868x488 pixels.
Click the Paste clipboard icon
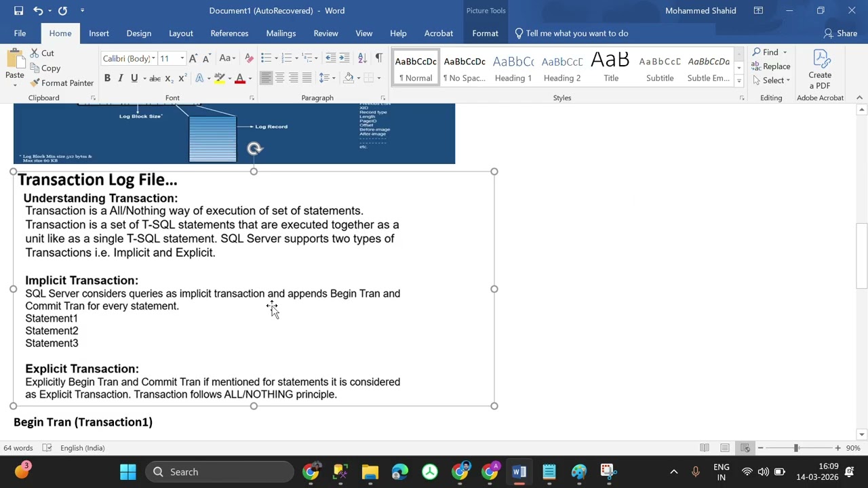click(x=14, y=60)
